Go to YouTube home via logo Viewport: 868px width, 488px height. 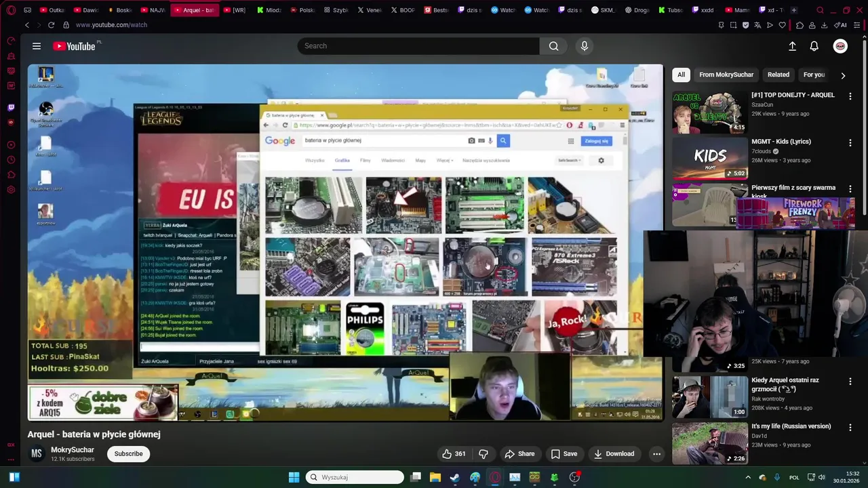click(74, 46)
